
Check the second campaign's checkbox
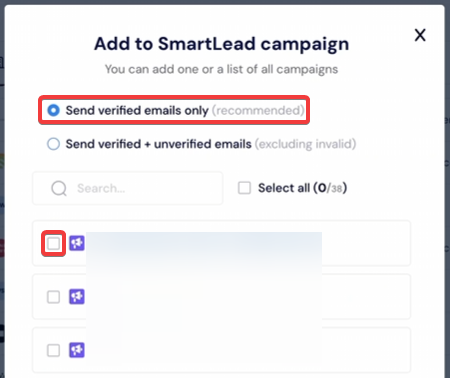click(x=53, y=297)
